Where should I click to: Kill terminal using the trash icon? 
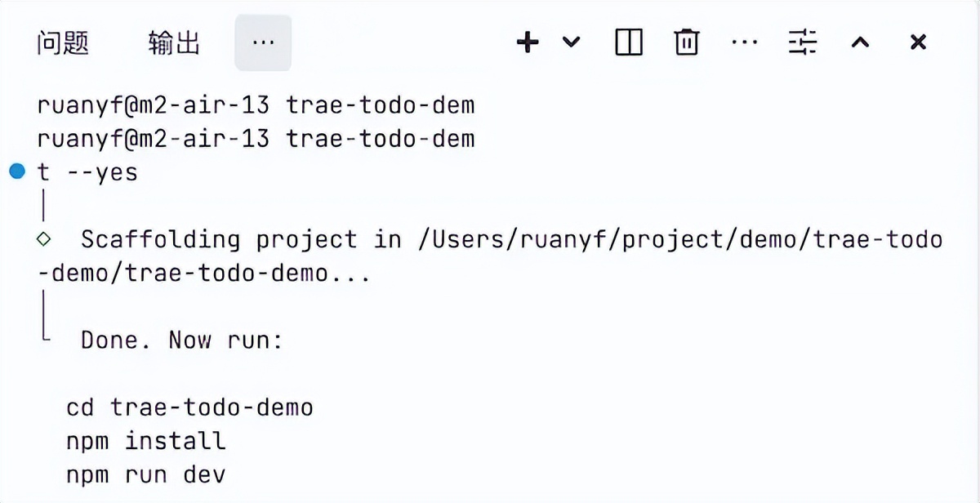coord(687,42)
